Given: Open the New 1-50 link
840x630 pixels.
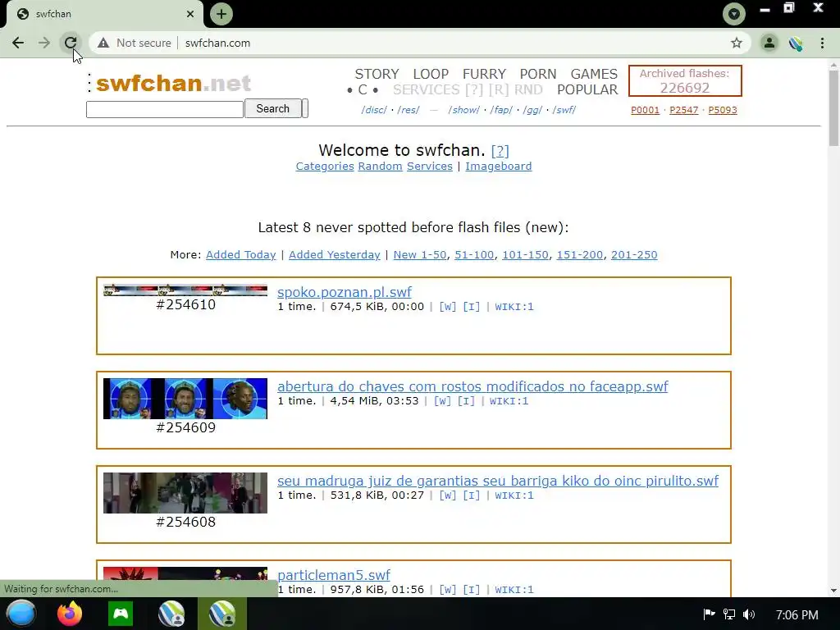Looking at the screenshot, I should coord(420,254).
